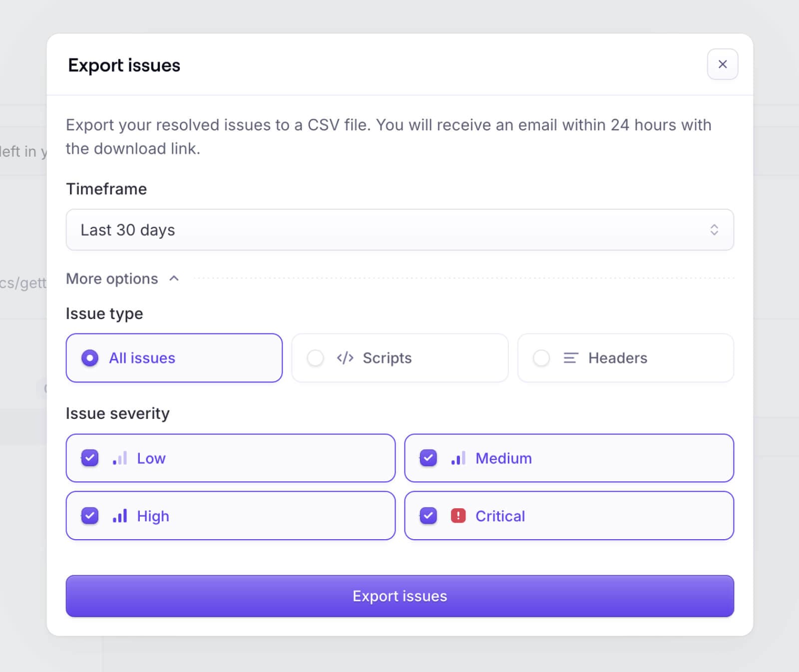
Task: Click the Scripts code brackets icon
Action: [x=345, y=358]
